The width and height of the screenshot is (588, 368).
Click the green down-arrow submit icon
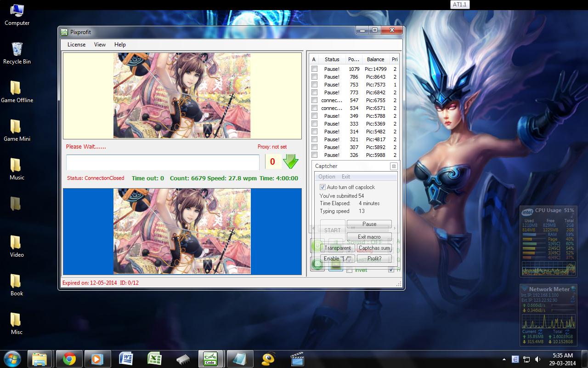[x=291, y=161]
